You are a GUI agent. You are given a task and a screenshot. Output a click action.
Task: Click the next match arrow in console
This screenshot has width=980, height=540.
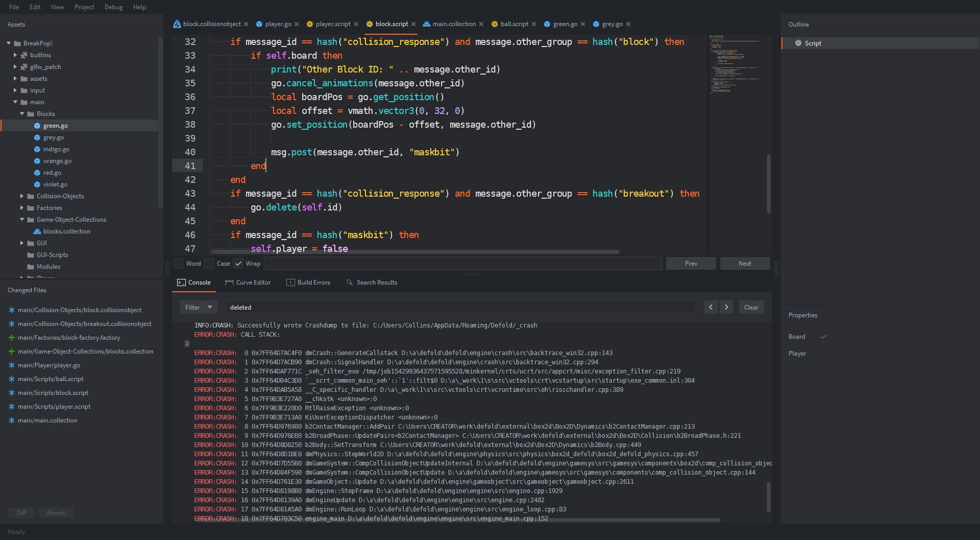(726, 307)
